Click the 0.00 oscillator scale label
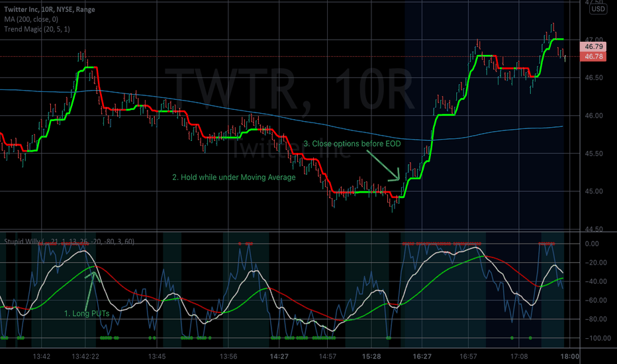Viewport: 617px width, 364px height. coord(592,244)
